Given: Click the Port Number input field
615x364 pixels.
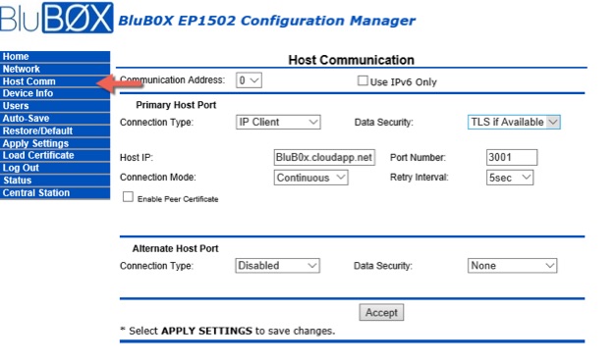Looking at the screenshot, I should tap(512, 158).
